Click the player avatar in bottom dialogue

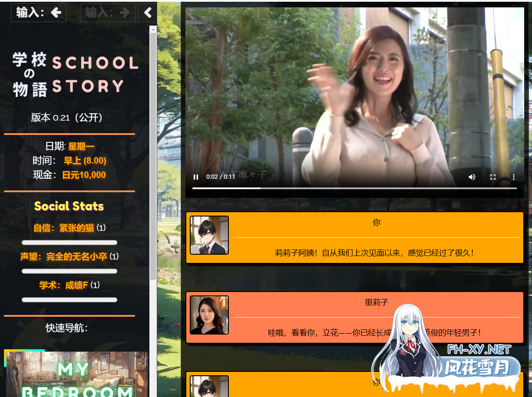tap(209, 386)
